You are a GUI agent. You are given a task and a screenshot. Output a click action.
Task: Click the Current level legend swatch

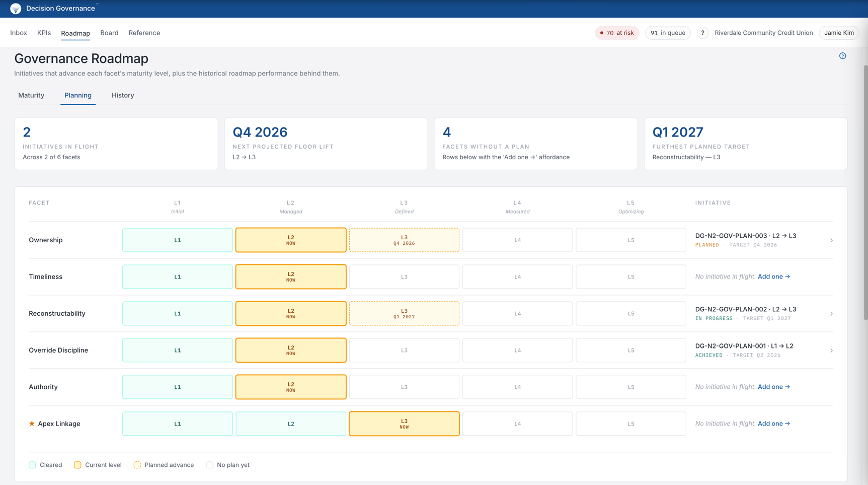point(77,465)
